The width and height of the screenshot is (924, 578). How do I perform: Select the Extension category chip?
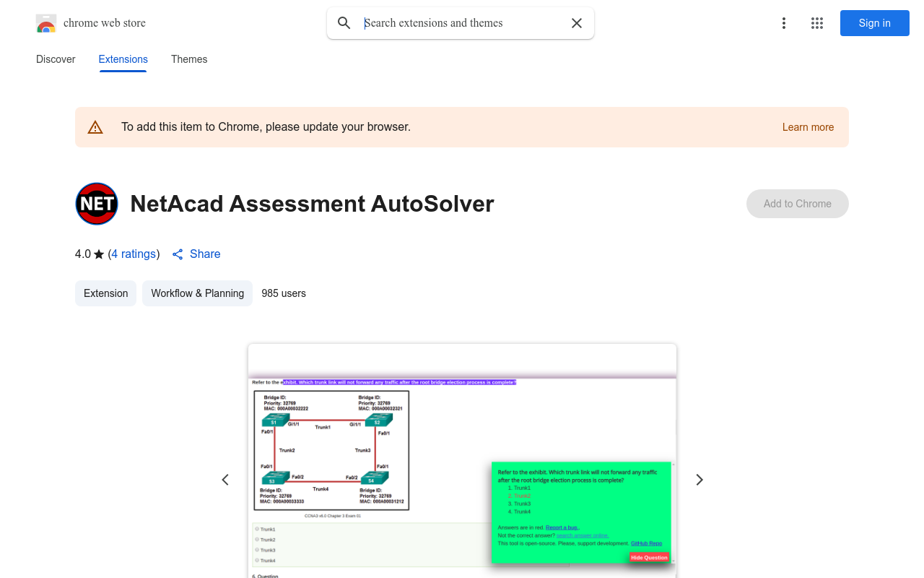(105, 293)
